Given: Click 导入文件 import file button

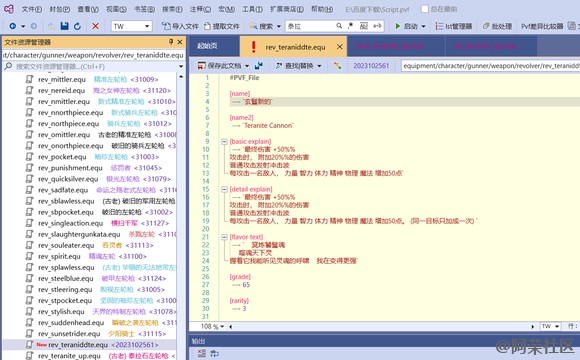Looking at the screenshot, I should [180, 26].
